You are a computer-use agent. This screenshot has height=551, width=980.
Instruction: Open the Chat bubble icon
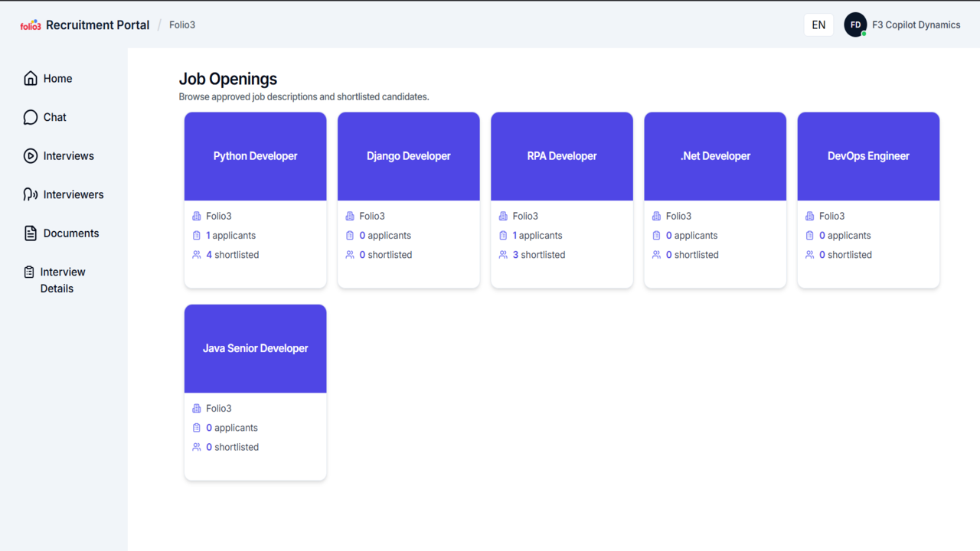pos(31,117)
